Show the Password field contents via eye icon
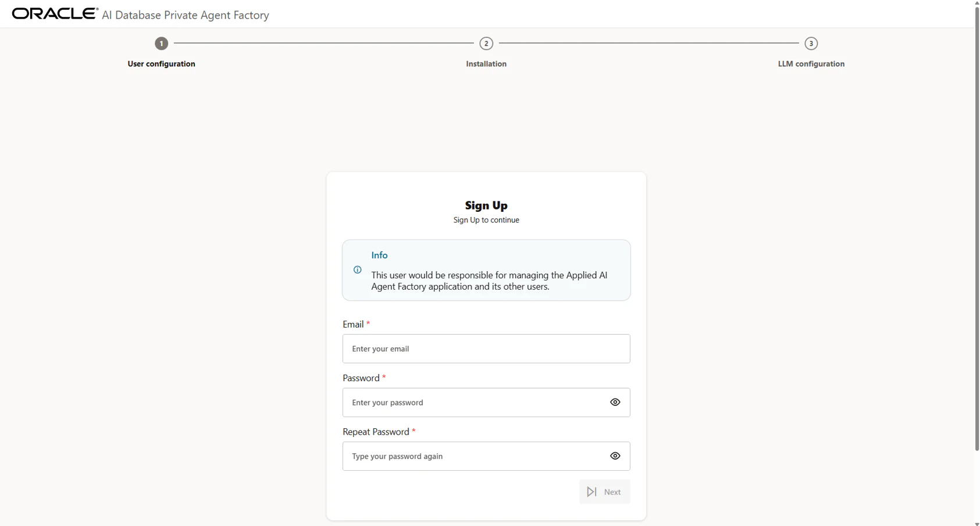 click(615, 402)
